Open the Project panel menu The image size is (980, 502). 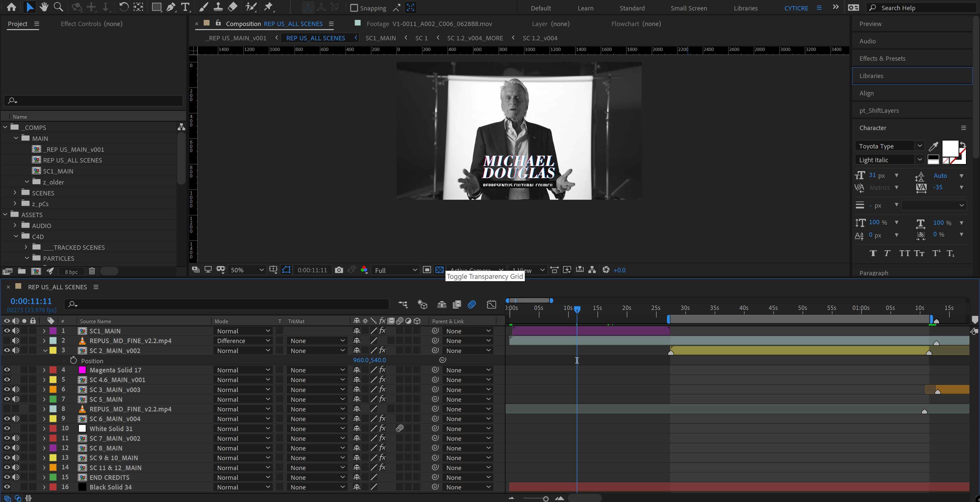point(36,23)
